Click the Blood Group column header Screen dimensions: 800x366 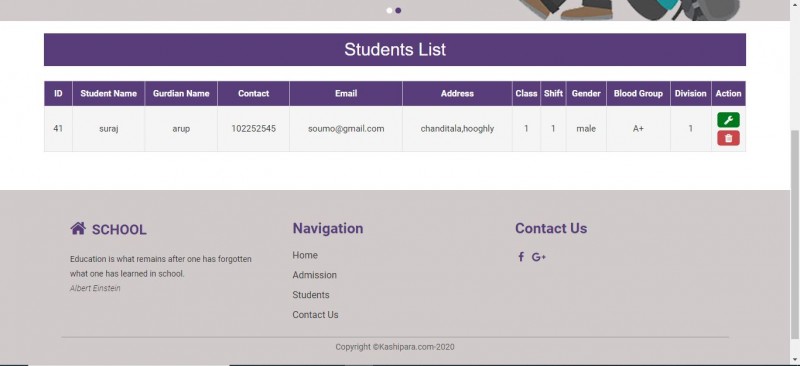click(638, 93)
